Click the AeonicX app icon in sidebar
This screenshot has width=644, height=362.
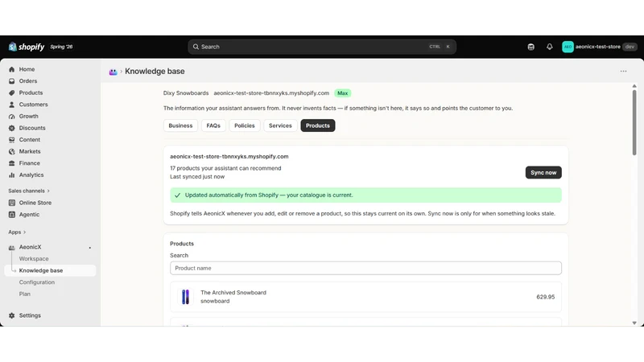[12, 247]
